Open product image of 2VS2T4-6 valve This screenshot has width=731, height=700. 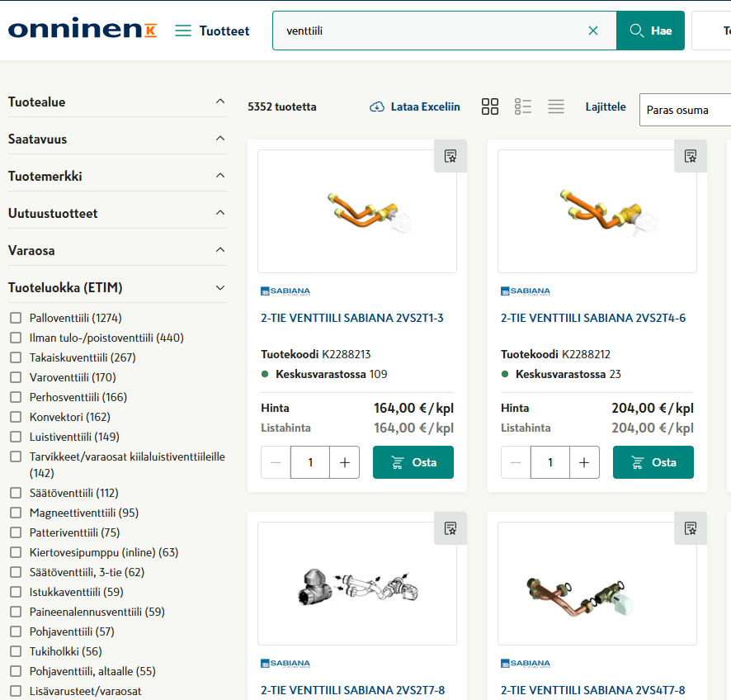coord(597,211)
